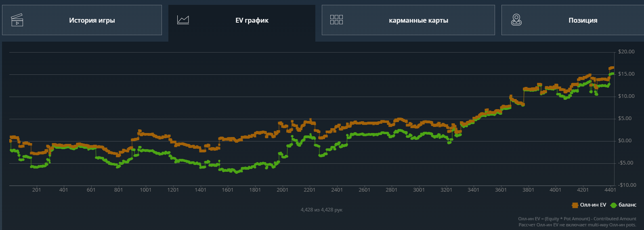Click the card grid icon on карманные карты
Image resolution: width=644 pixels, height=230 pixels.
pos(336,20)
